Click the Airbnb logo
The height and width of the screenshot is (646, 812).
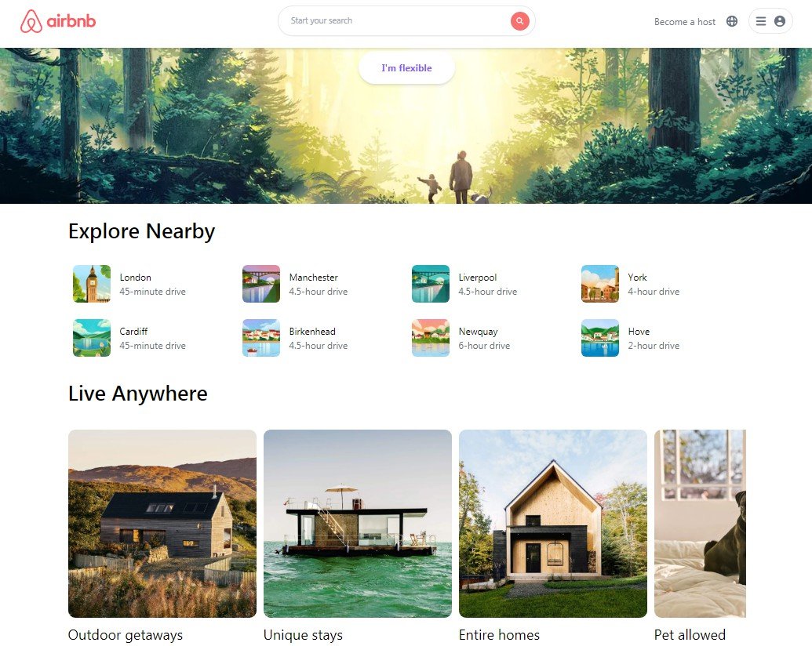pyautogui.click(x=56, y=21)
